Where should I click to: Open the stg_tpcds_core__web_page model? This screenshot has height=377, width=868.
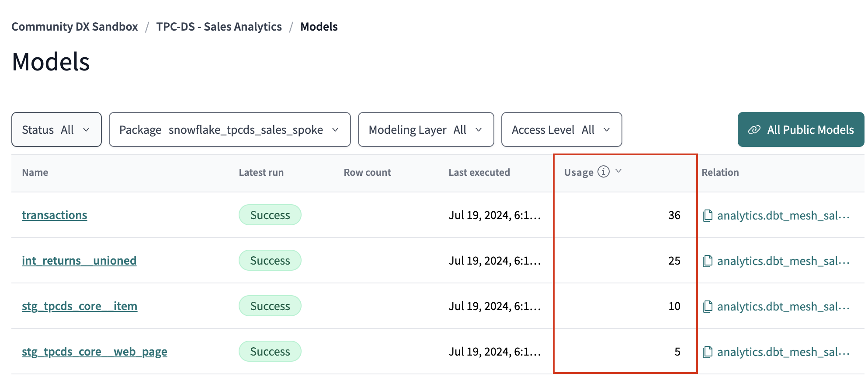coord(94,352)
